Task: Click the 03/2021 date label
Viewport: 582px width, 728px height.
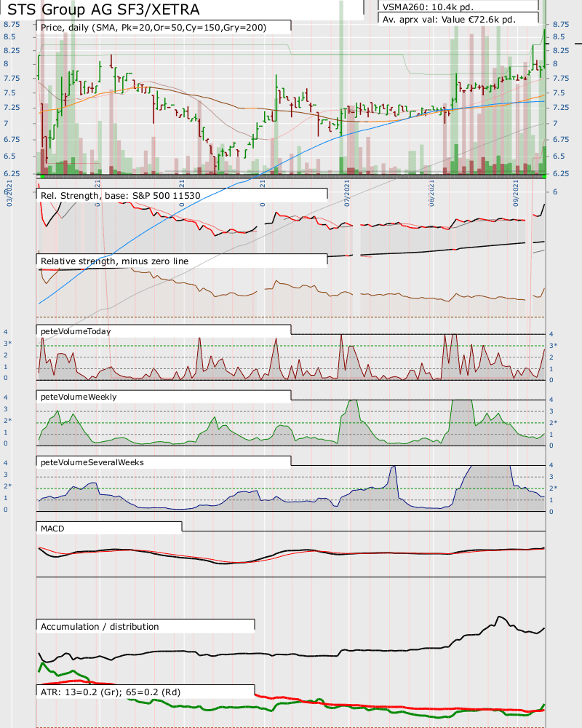Action: point(9,193)
